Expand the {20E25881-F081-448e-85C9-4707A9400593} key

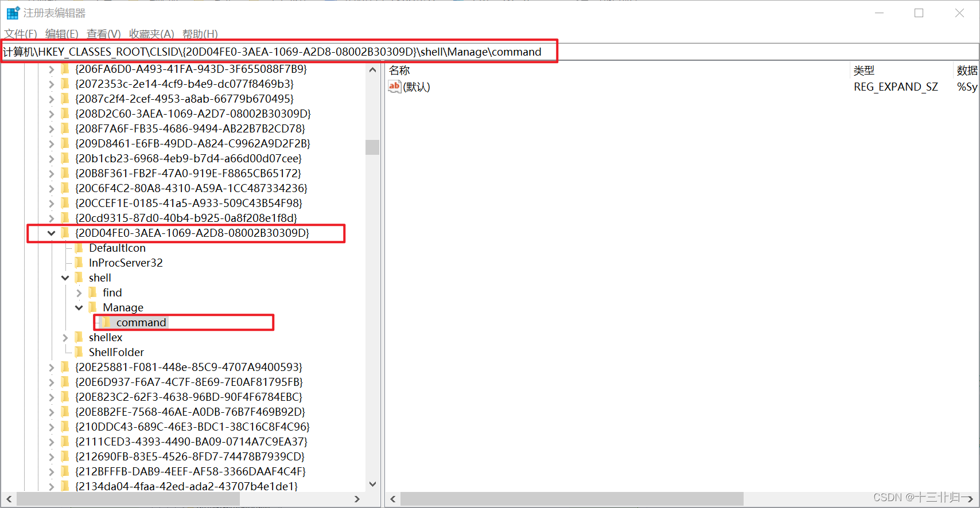pyautogui.click(x=51, y=367)
